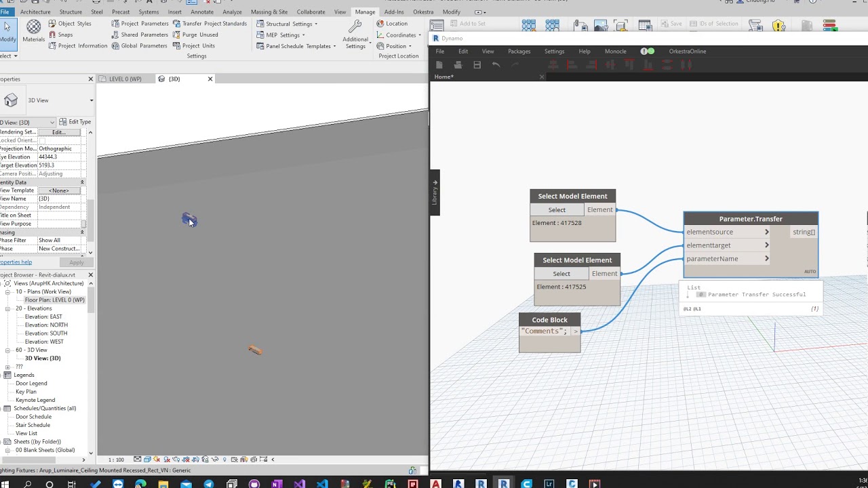Open Windows taskbar search

(27, 484)
